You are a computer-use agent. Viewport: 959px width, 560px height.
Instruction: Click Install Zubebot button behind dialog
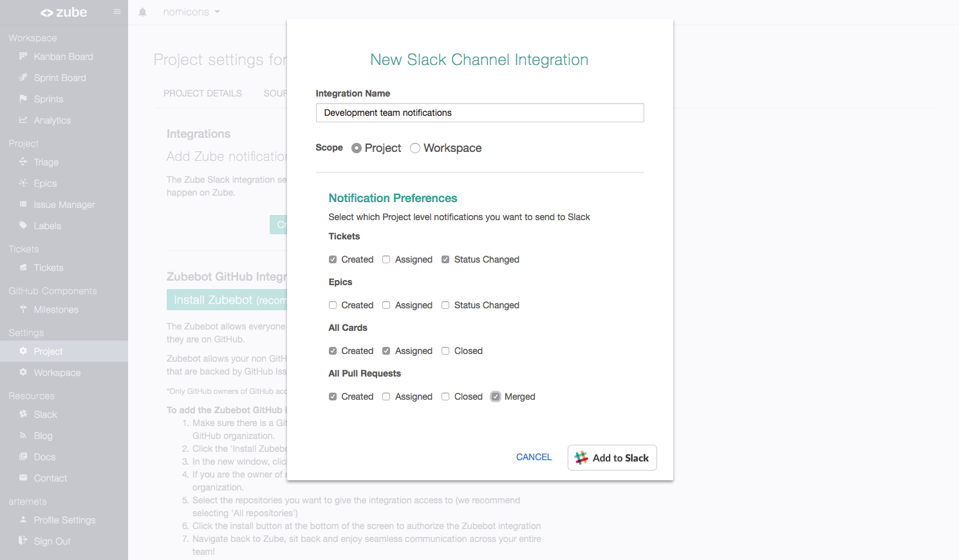(x=227, y=300)
